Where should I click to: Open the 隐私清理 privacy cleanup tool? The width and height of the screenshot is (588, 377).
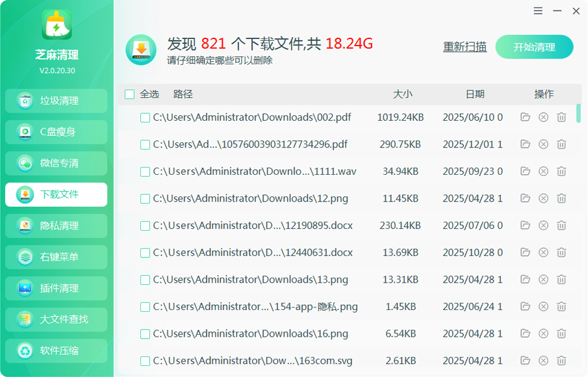[x=55, y=226]
